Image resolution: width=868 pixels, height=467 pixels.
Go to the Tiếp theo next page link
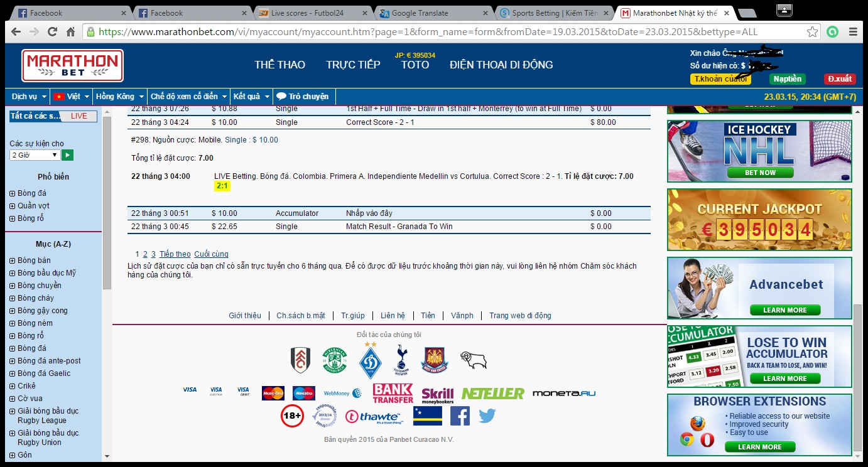[175, 254]
